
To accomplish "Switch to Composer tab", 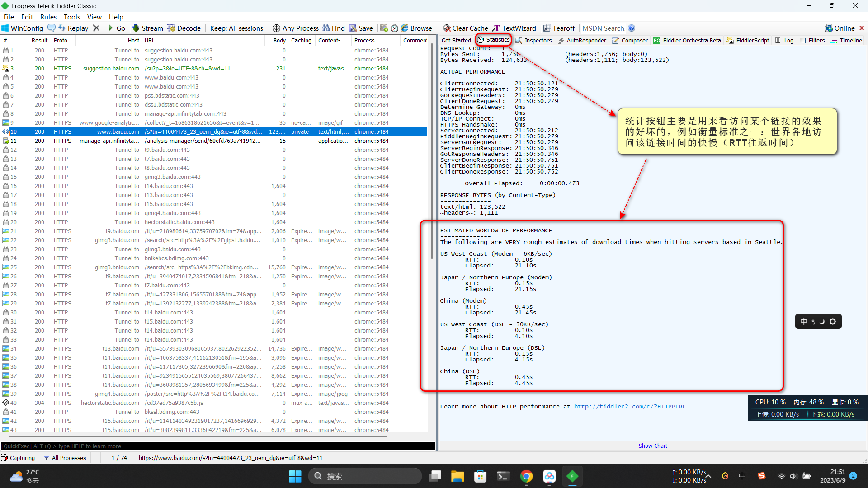I will click(630, 40).
